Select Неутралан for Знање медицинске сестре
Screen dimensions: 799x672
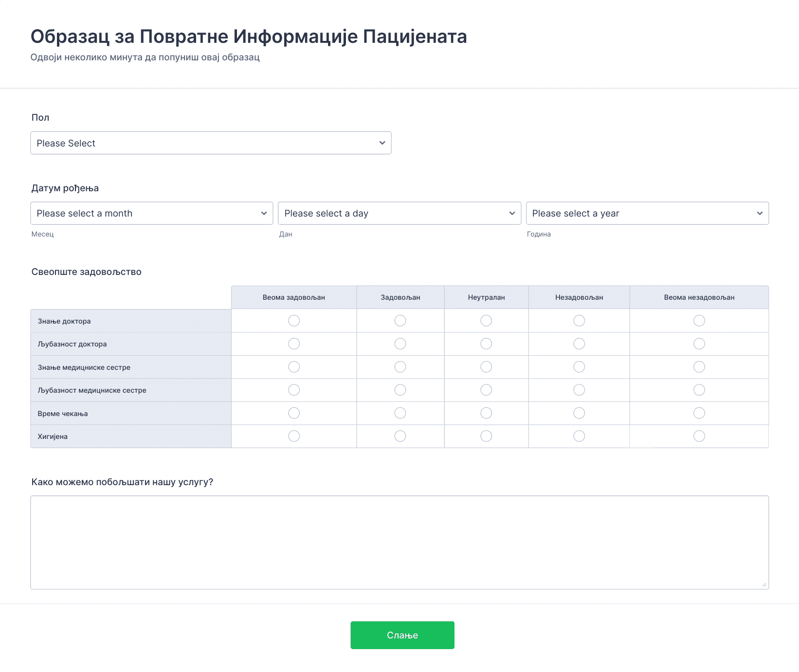tap(486, 367)
